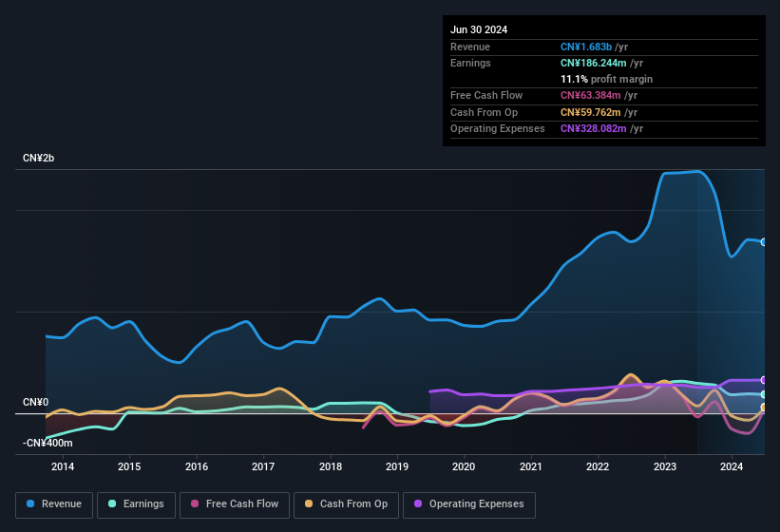Toggle the Free Cash Flow legend button

pos(235,504)
